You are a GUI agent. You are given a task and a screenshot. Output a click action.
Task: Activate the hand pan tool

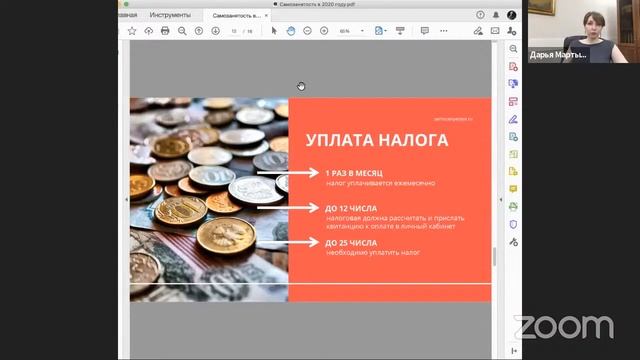291,31
